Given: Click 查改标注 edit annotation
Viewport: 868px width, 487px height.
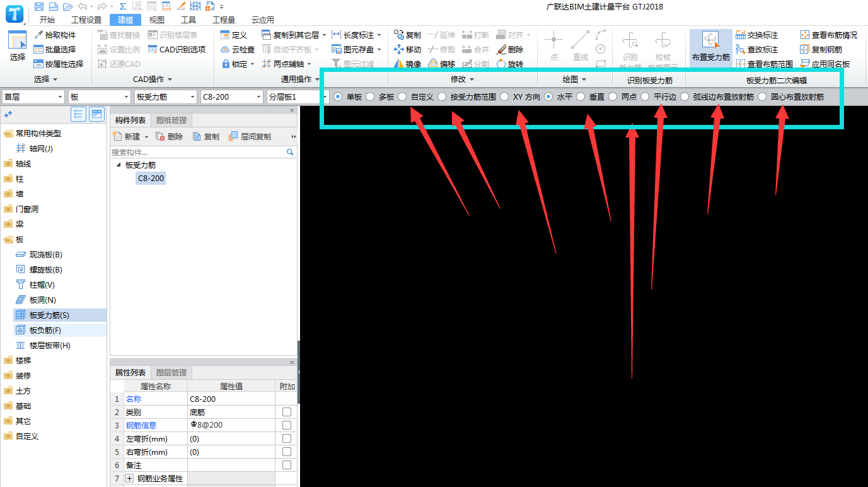Looking at the screenshot, I should pos(757,49).
